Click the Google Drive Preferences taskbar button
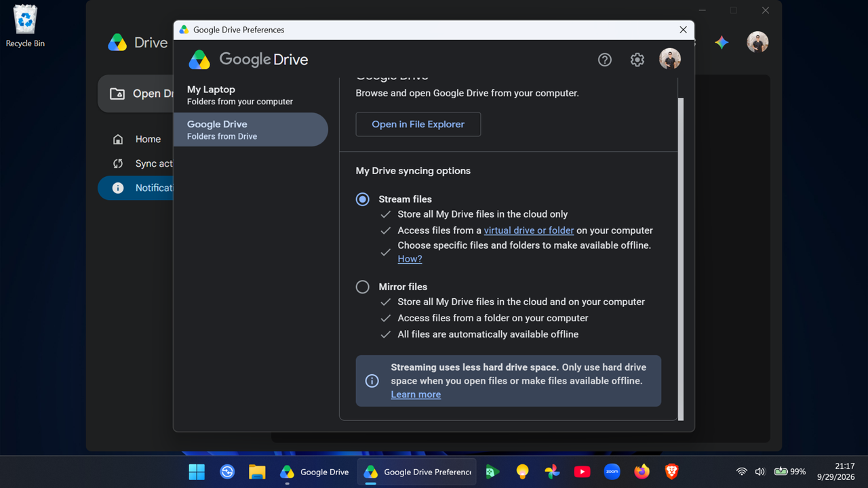Screen dimensions: 868x488 [417, 472]
